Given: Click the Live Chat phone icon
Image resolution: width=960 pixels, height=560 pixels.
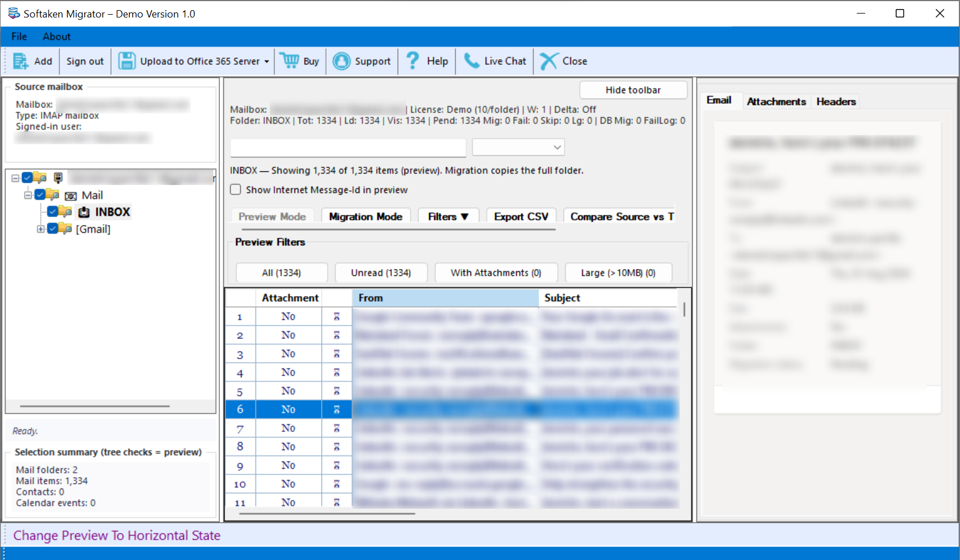Looking at the screenshot, I should point(471,61).
